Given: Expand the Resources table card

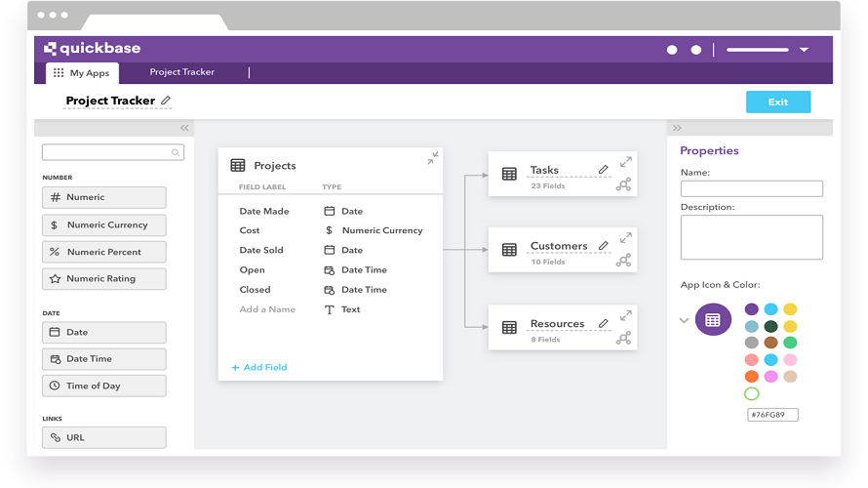Looking at the screenshot, I should tap(626, 315).
